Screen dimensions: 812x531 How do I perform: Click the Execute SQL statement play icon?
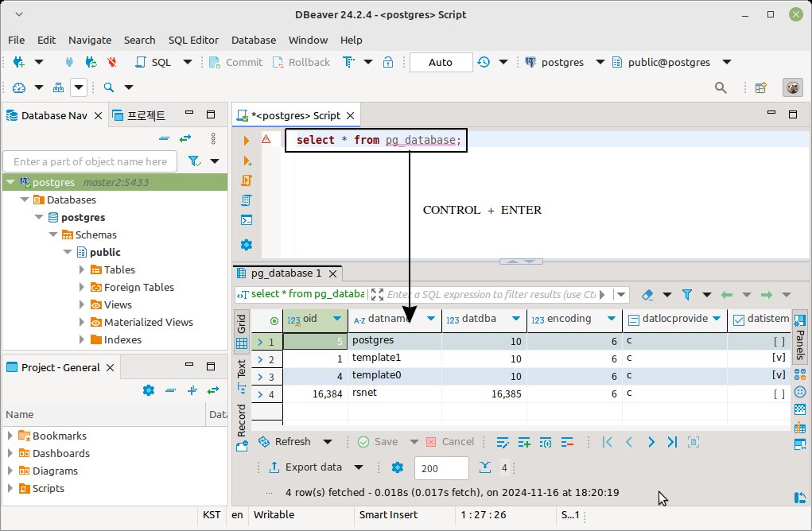click(x=247, y=140)
